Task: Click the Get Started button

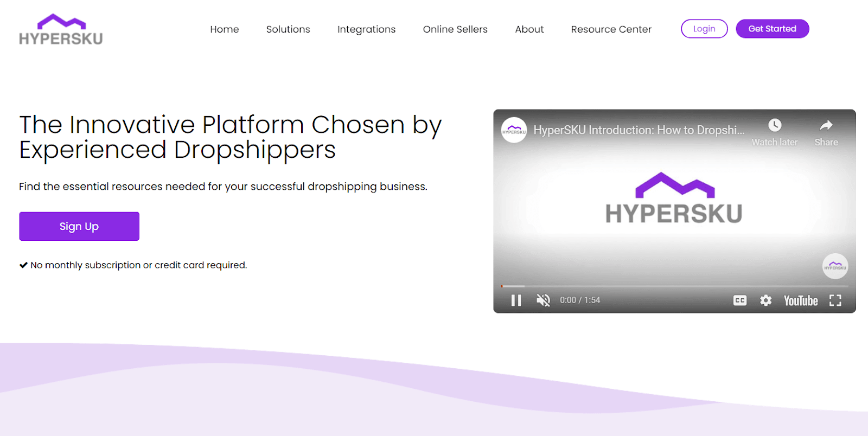Action: [773, 29]
